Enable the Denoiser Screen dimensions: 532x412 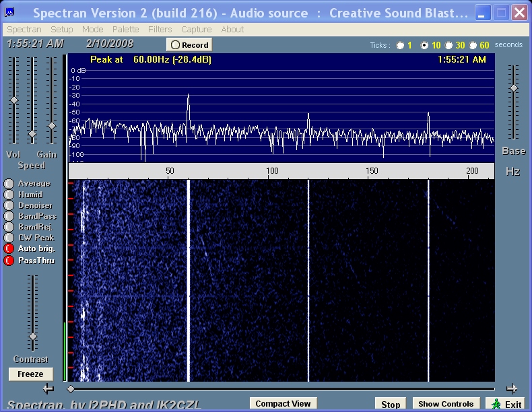click(9, 205)
